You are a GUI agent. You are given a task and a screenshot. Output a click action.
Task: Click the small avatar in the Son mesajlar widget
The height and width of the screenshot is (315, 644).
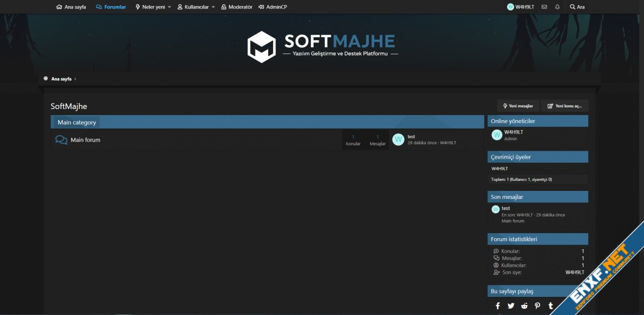(496, 209)
